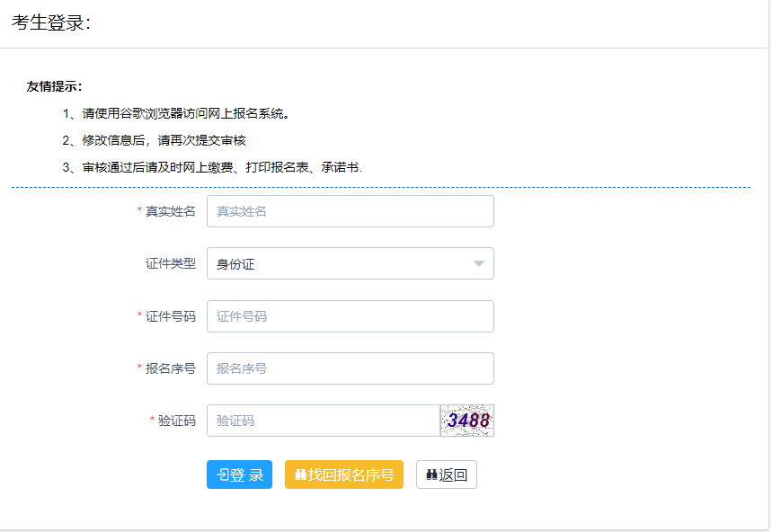Expand the 证件类型 dropdown arrow
The image size is (772, 532).
click(x=479, y=264)
